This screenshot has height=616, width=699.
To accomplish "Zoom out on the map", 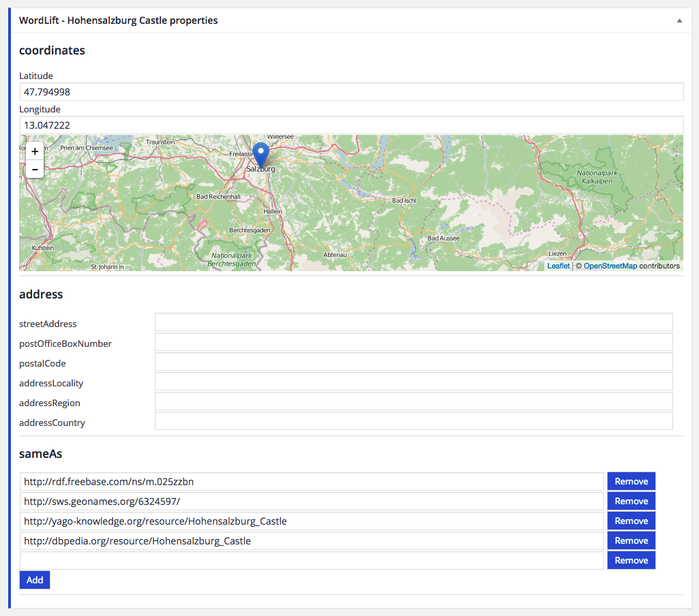I will (x=35, y=169).
